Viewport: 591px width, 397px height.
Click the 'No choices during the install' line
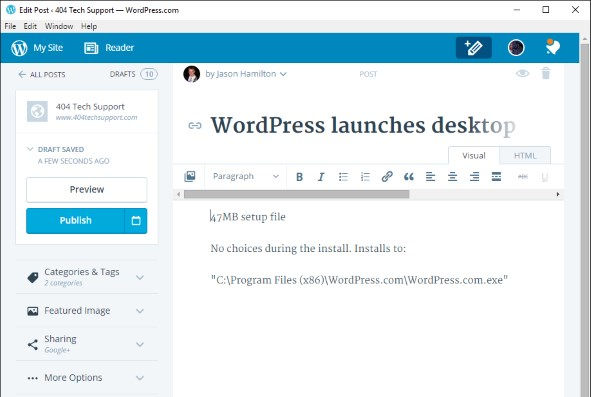[308, 248]
